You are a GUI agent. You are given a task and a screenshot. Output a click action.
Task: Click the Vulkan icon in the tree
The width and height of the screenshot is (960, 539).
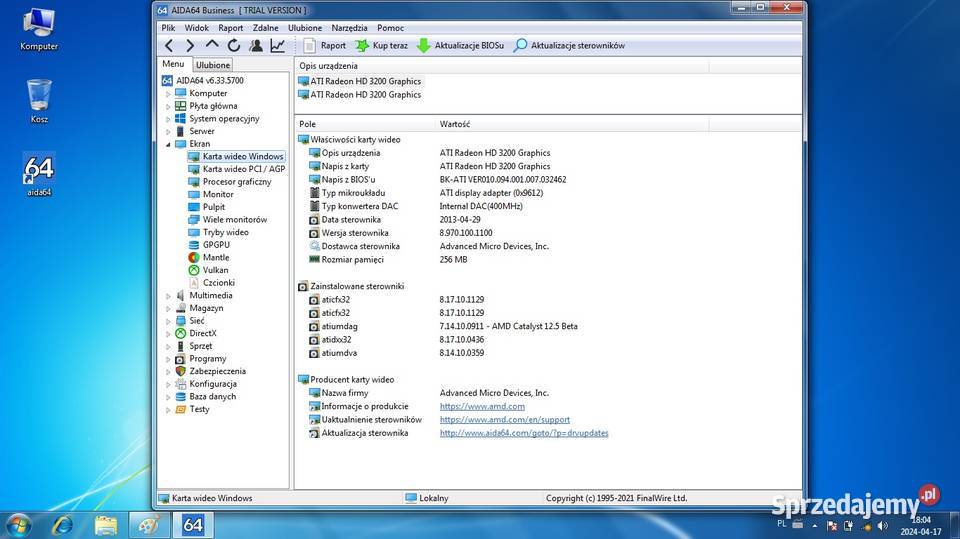click(194, 270)
